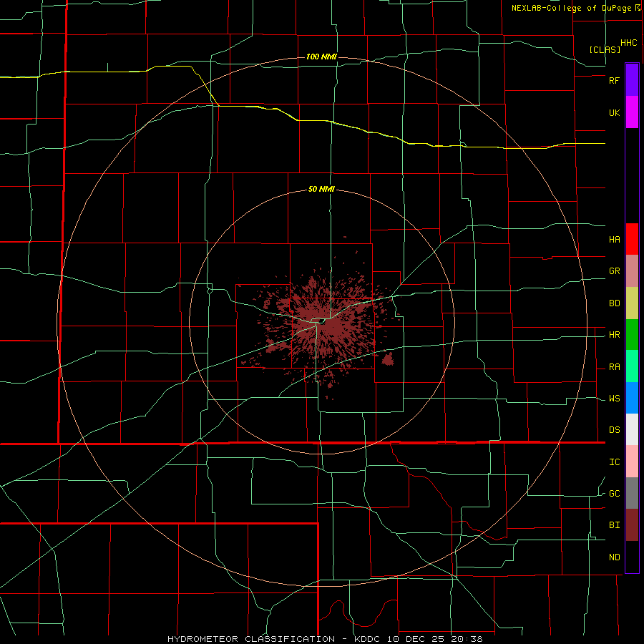Click the GC gray legend color swatch
Image resolution: width=644 pixels, height=644 pixels.
coord(632,493)
